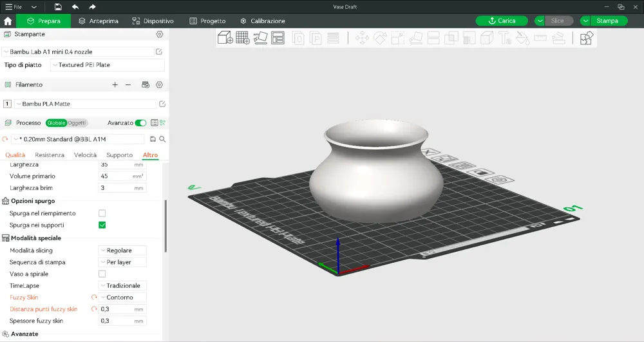The height and width of the screenshot is (342, 644).
Task: Undo the last action
Action: [75, 6]
